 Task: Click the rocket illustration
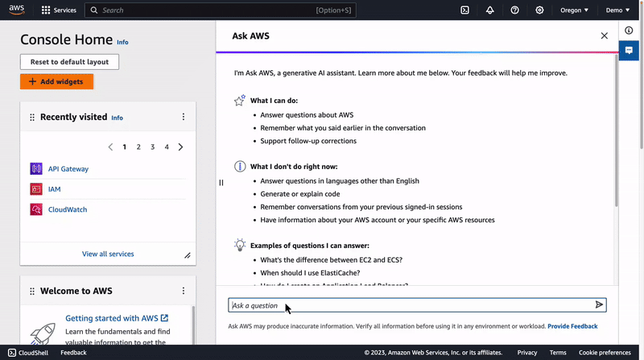43,333
